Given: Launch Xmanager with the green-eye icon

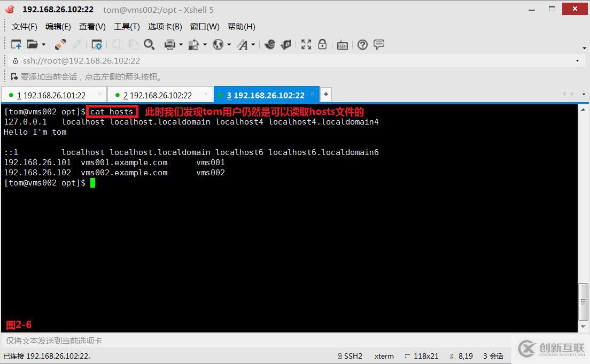Looking at the screenshot, I should (286, 44).
